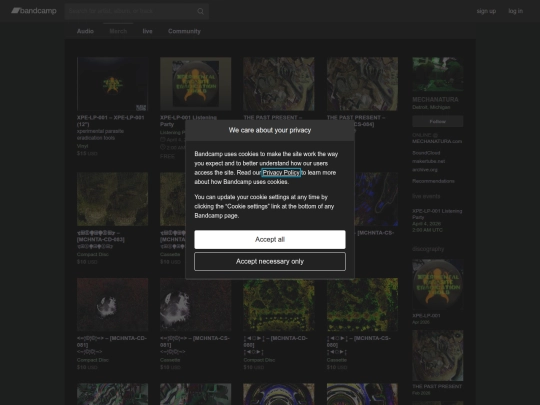
Task: Open the Privacy Policy link
Action: (281, 173)
